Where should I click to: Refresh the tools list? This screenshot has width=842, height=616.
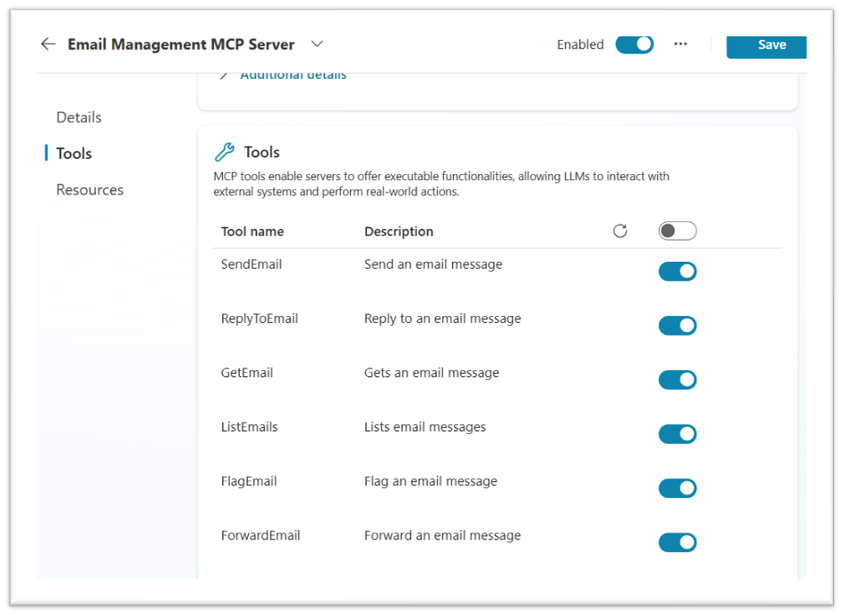620,231
